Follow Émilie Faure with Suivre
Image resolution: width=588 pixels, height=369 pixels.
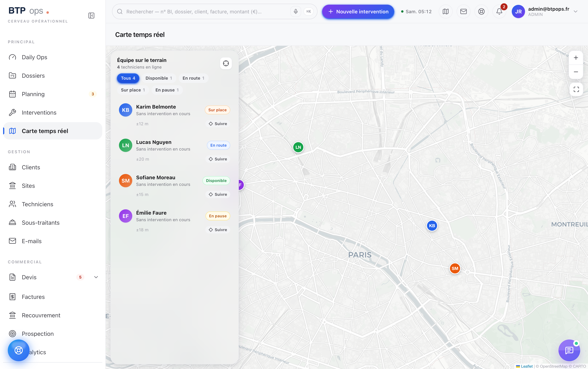pyautogui.click(x=218, y=230)
